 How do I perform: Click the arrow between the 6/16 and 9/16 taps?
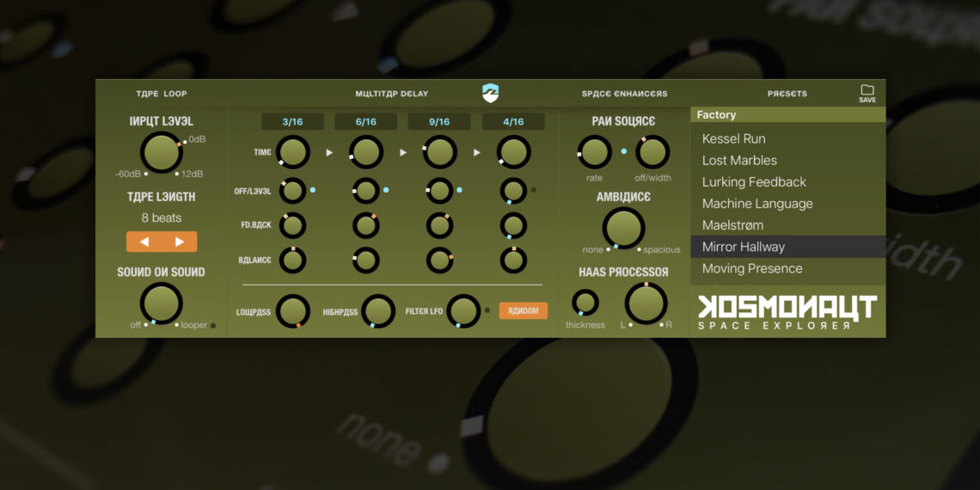click(403, 153)
